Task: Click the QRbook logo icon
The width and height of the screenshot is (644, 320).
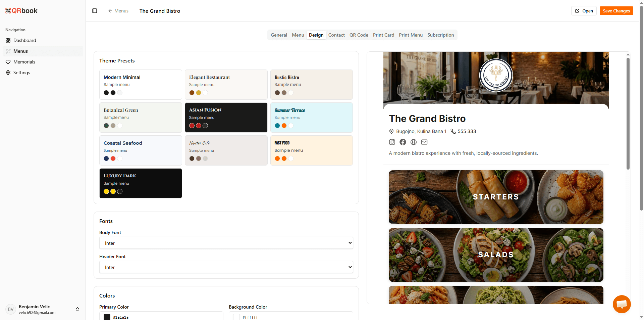Action: (x=8, y=11)
